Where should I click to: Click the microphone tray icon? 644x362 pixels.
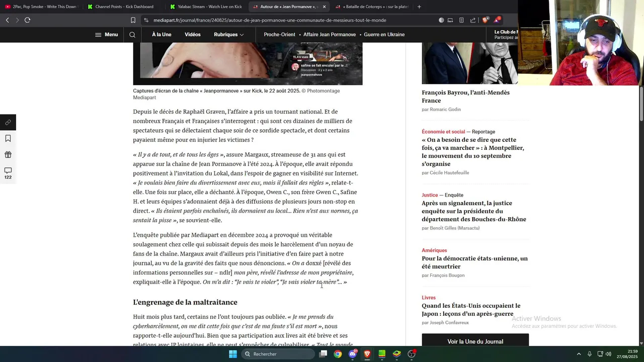[x=590, y=354]
